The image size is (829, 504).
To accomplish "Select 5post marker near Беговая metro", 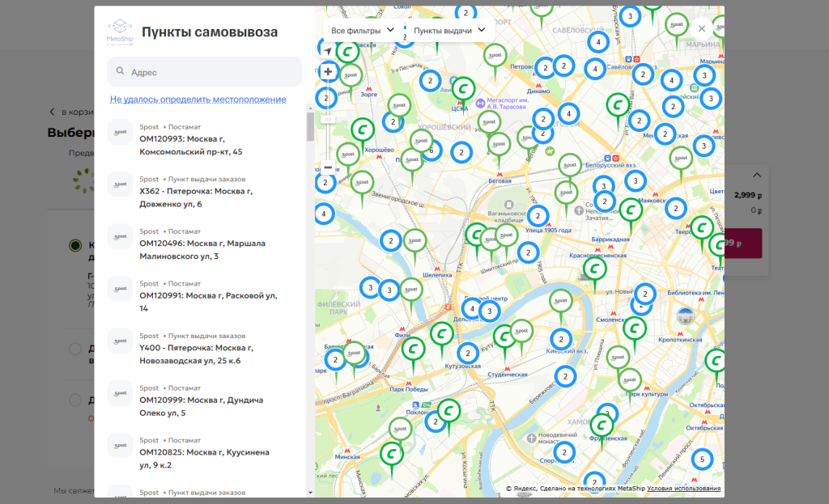I will point(499,144).
